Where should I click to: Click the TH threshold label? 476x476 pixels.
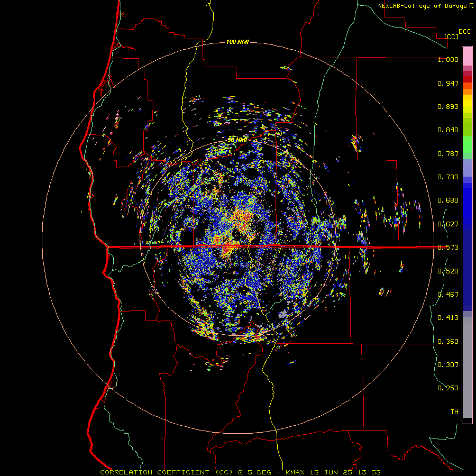pyautogui.click(x=454, y=412)
